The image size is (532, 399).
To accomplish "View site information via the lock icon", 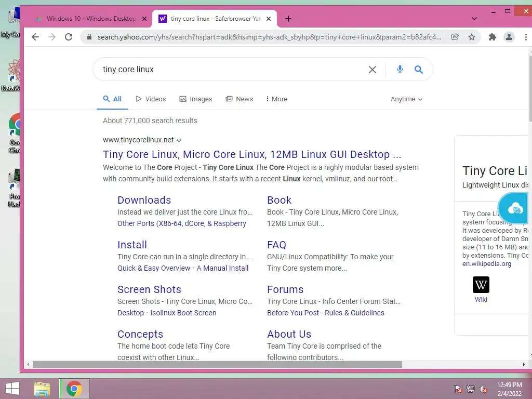I will click(x=89, y=37).
